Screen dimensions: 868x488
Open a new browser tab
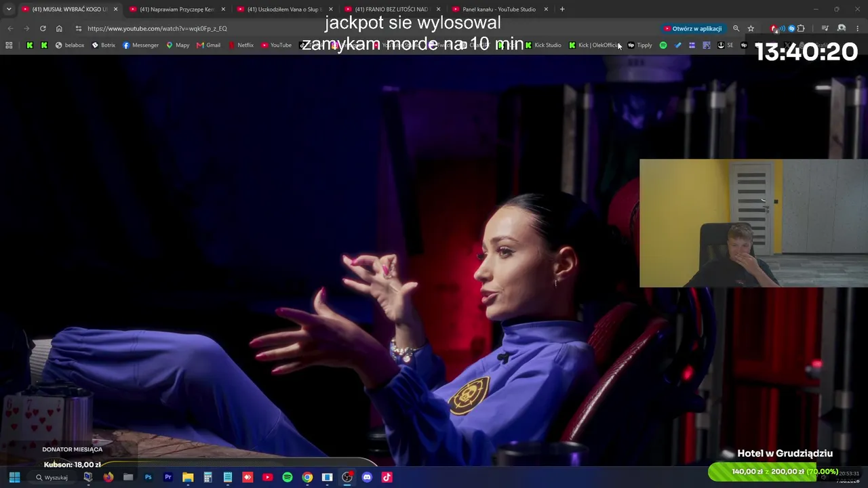coord(562,9)
